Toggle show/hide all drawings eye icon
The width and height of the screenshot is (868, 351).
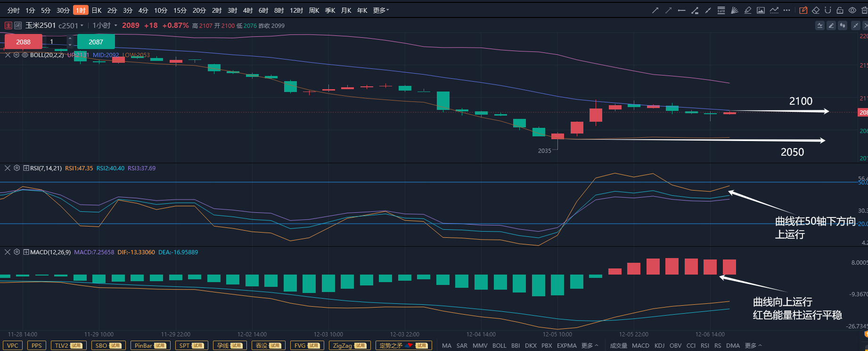852,10
